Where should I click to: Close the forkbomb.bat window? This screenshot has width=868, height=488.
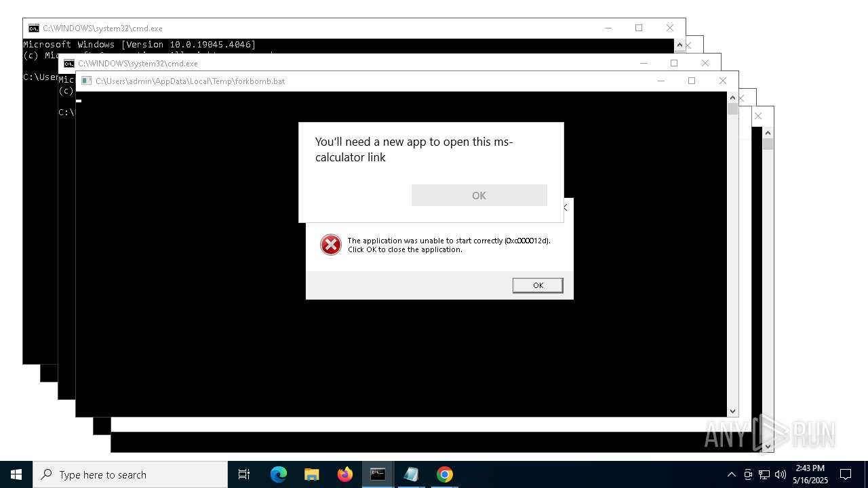coord(723,81)
